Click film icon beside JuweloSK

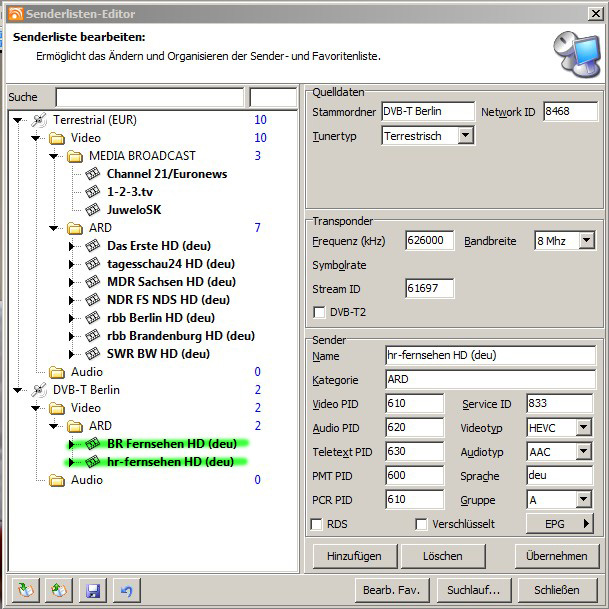point(93,210)
